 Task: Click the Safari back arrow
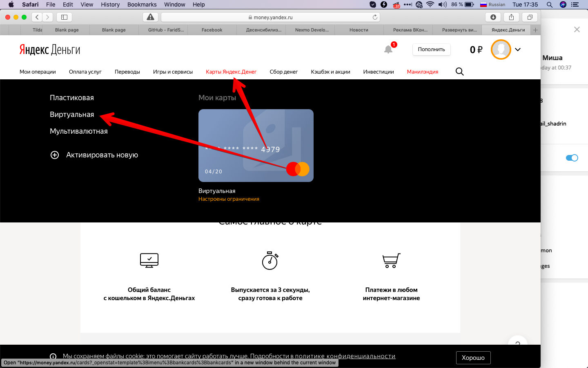coord(37,17)
